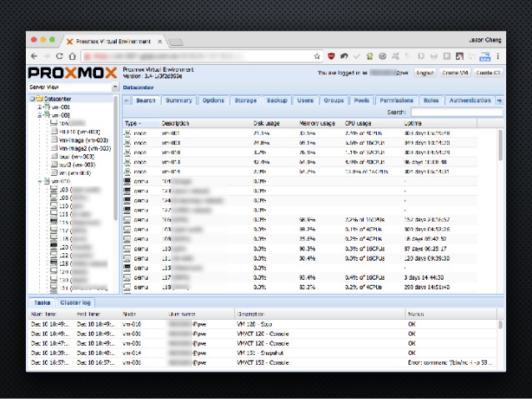
Task: Click the VM icon next to 120 in tree
Action: pos(53,247)
